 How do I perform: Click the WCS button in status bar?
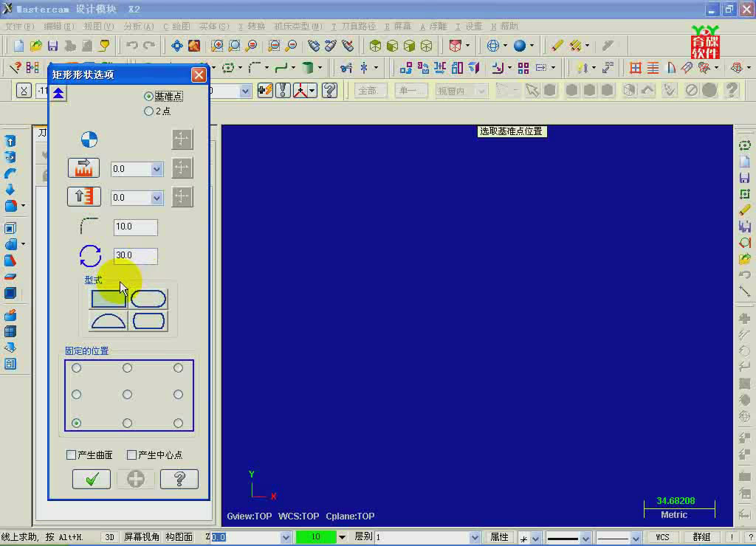point(662,537)
